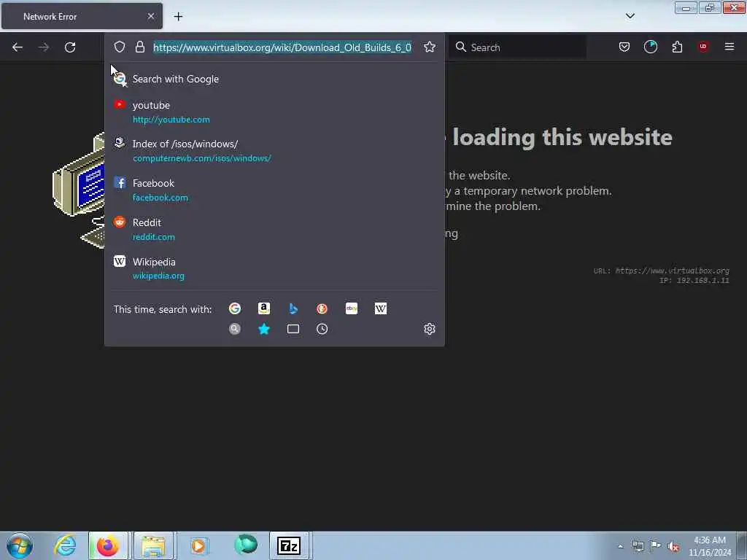Close the Network Error tab
The image size is (747, 560).
click(150, 16)
